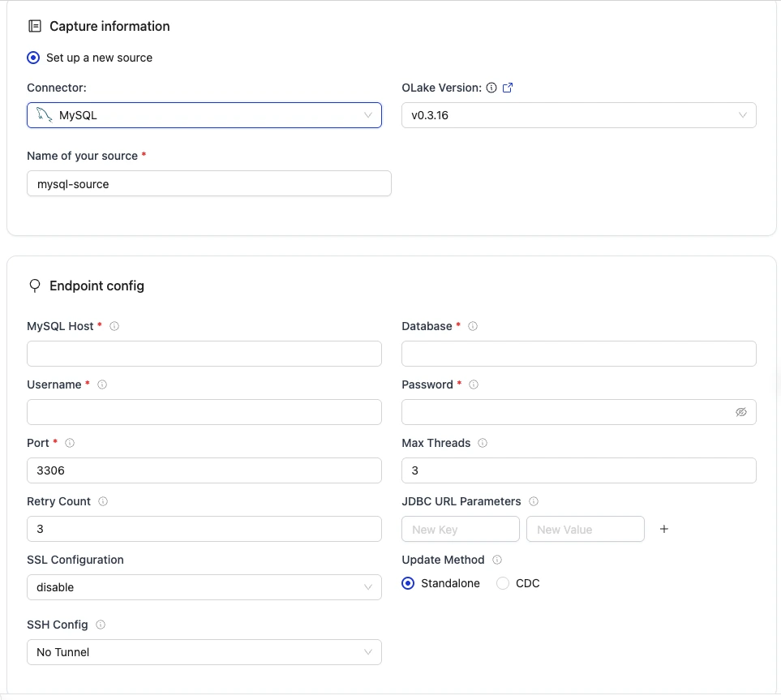Open the OLake Version external link icon
The image size is (781, 700).
click(x=509, y=88)
